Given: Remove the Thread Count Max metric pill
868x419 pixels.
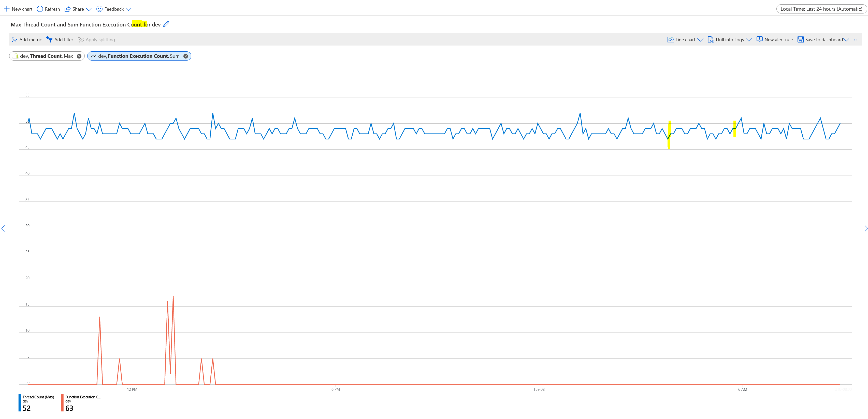Looking at the screenshot, I should [79, 56].
